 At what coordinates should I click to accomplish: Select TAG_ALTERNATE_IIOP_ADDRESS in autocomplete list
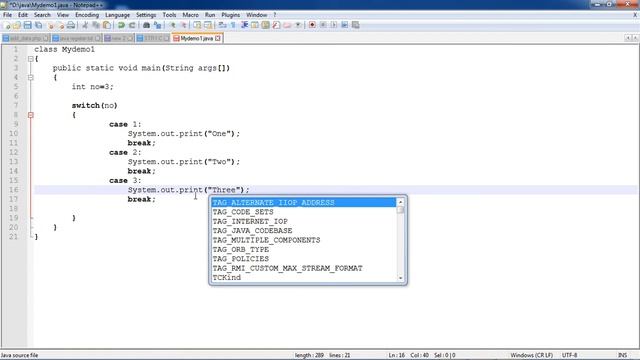tap(304, 202)
